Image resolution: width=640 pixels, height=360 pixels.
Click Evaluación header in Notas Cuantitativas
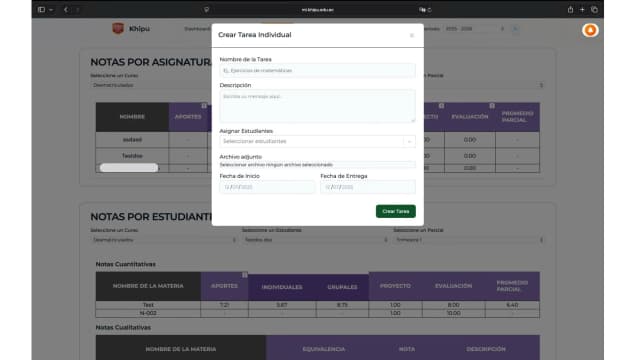click(x=453, y=286)
